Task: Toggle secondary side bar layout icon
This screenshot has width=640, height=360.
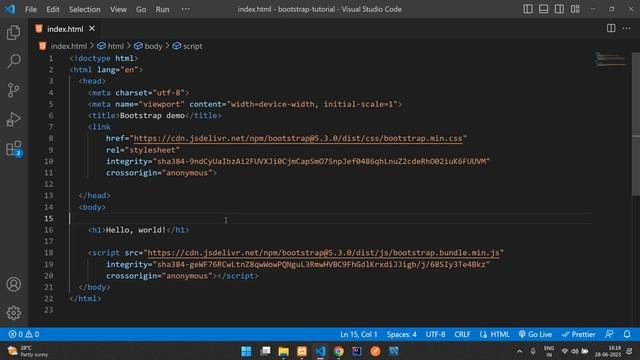Action: [559, 9]
